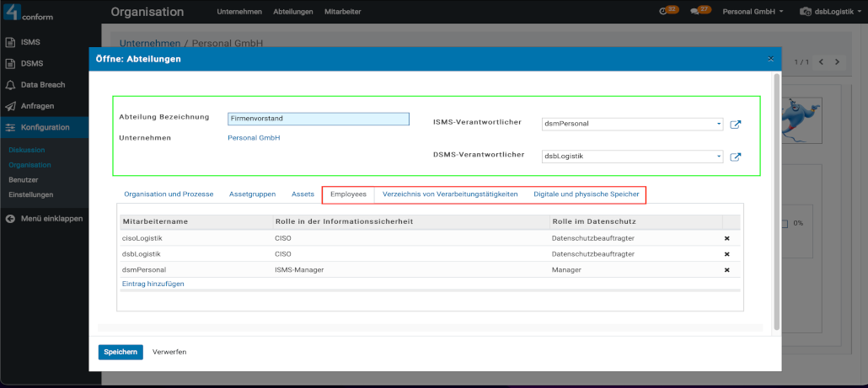Click in Abteilung Bezeichnung input field
This screenshot has height=388, width=868.
coord(318,120)
